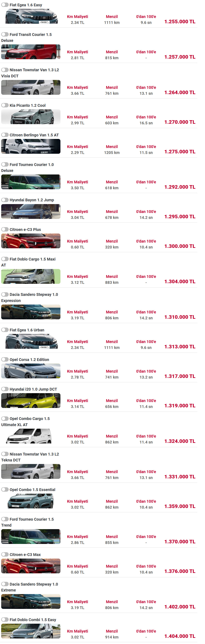Click the 1.255.000 TL price for Fiat Egea
This screenshot has width=205, height=644.
pyautogui.click(x=180, y=22)
